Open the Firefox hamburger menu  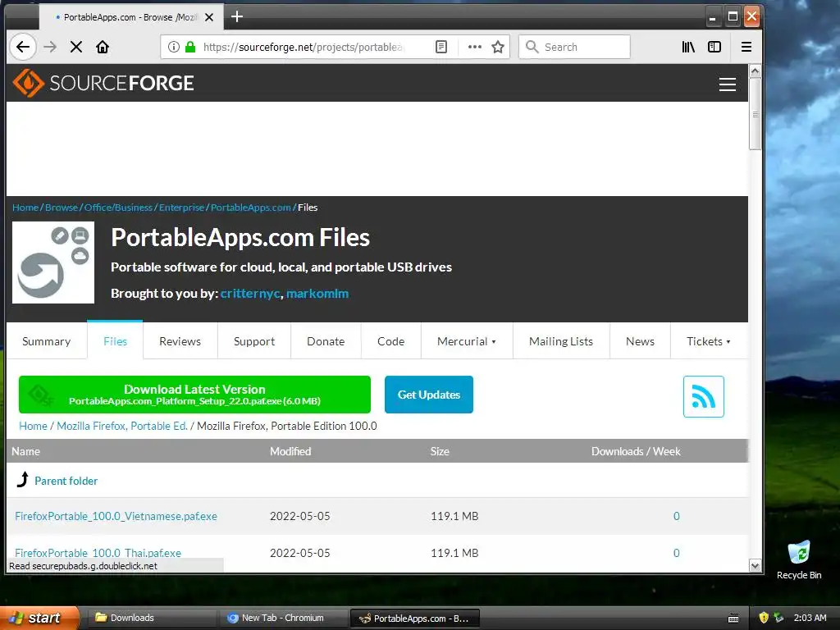click(x=746, y=47)
